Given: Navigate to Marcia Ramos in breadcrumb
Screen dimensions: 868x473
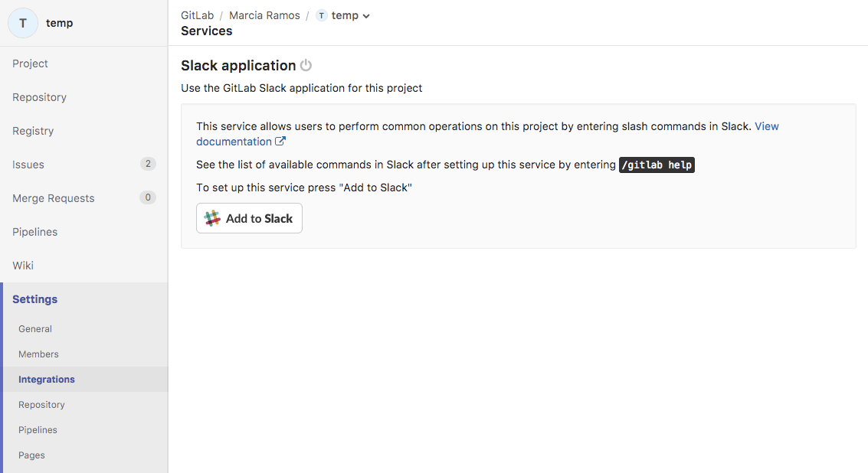Looking at the screenshot, I should [264, 15].
